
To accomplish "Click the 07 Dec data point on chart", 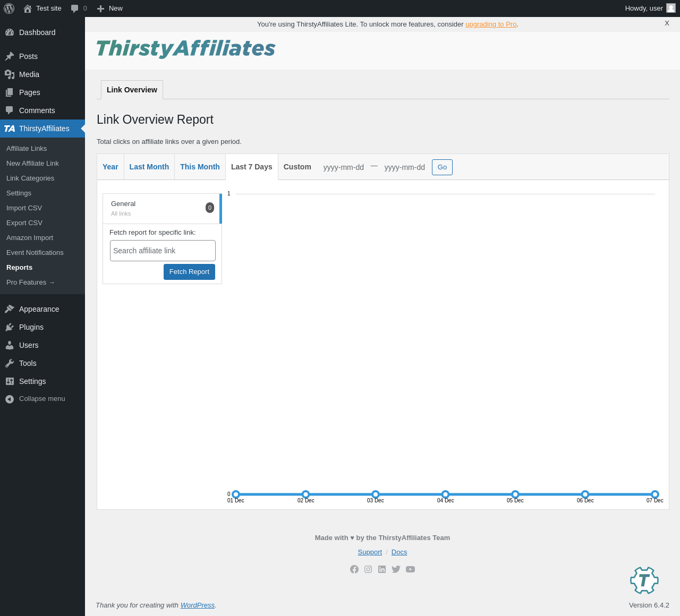I will [655, 494].
